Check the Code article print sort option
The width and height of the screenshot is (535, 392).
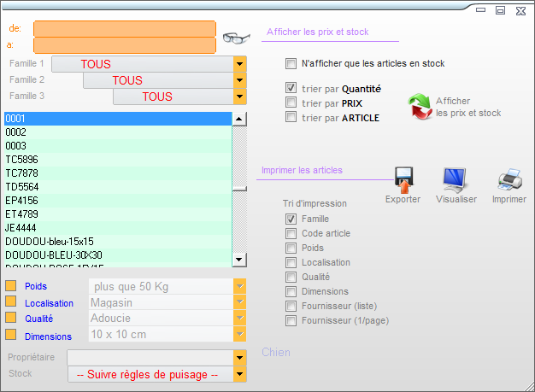pos(291,233)
